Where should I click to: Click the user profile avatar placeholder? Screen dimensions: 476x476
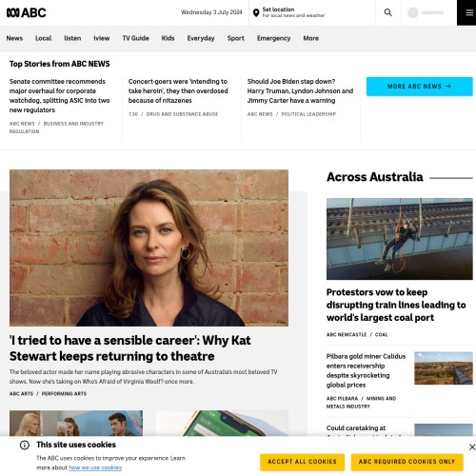(412, 12)
